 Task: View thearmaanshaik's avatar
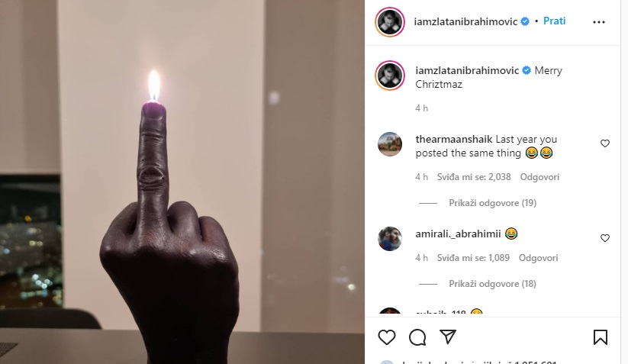(x=390, y=143)
